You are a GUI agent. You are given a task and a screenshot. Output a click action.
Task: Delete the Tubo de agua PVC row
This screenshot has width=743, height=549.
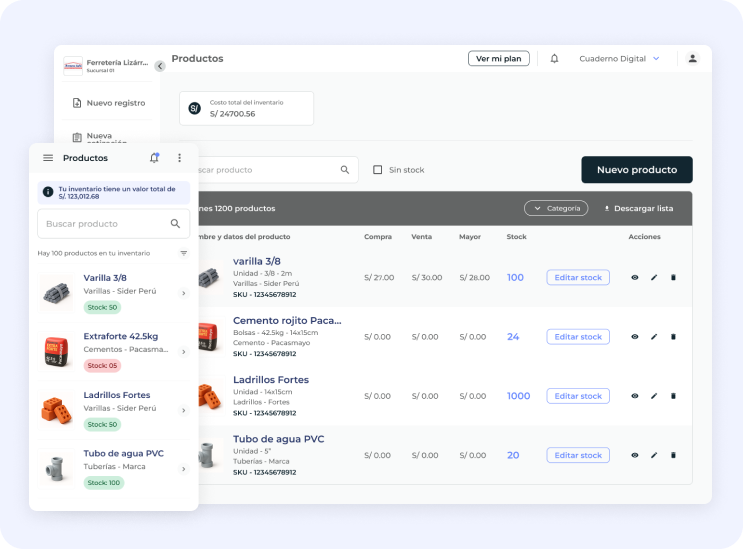(x=673, y=455)
